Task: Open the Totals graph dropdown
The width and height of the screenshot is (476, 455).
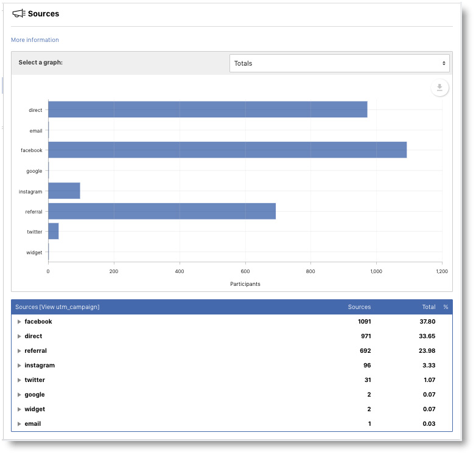Action: (339, 63)
